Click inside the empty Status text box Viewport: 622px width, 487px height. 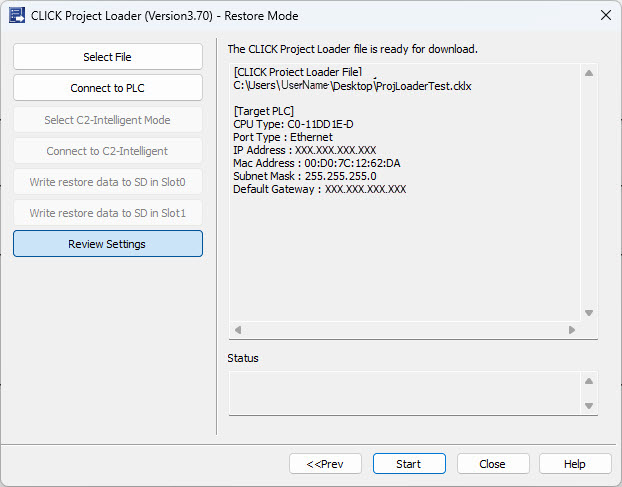405,393
